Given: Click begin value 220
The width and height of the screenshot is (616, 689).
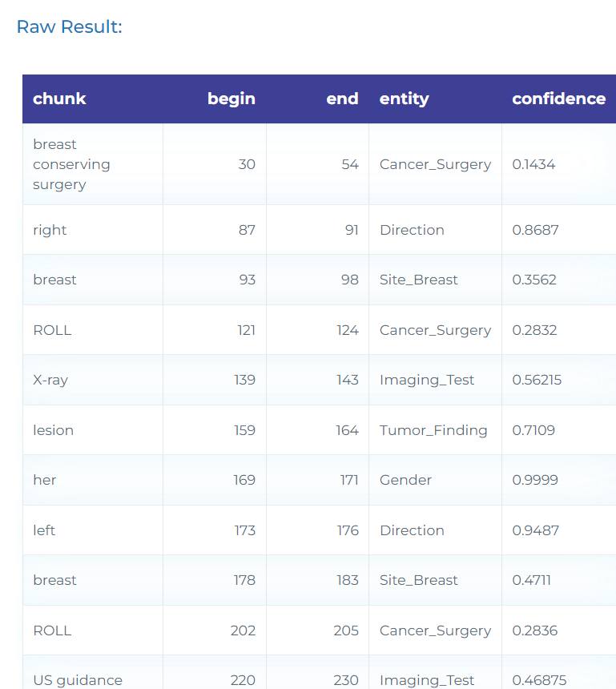Looking at the screenshot, I should click(243, 680).
